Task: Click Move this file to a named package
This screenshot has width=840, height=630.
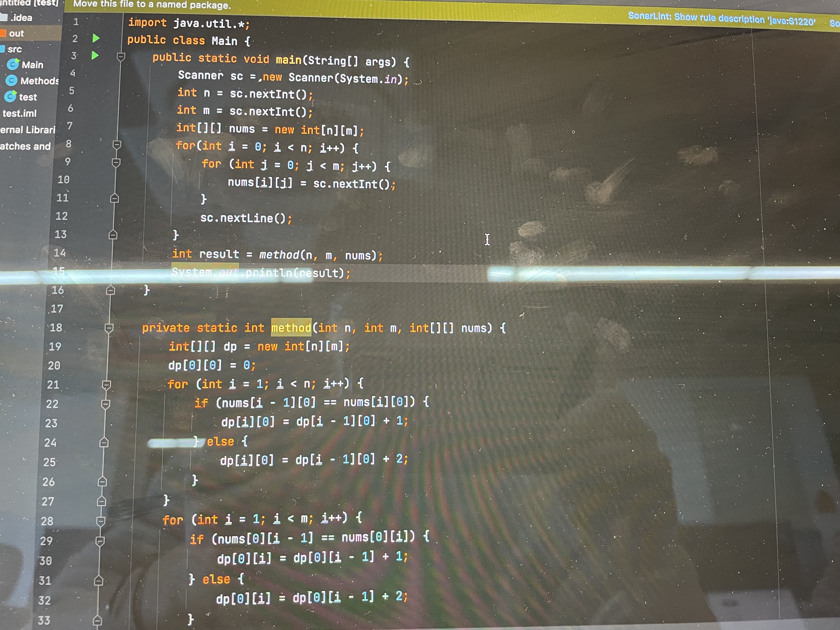Action: tap(152, 5)
